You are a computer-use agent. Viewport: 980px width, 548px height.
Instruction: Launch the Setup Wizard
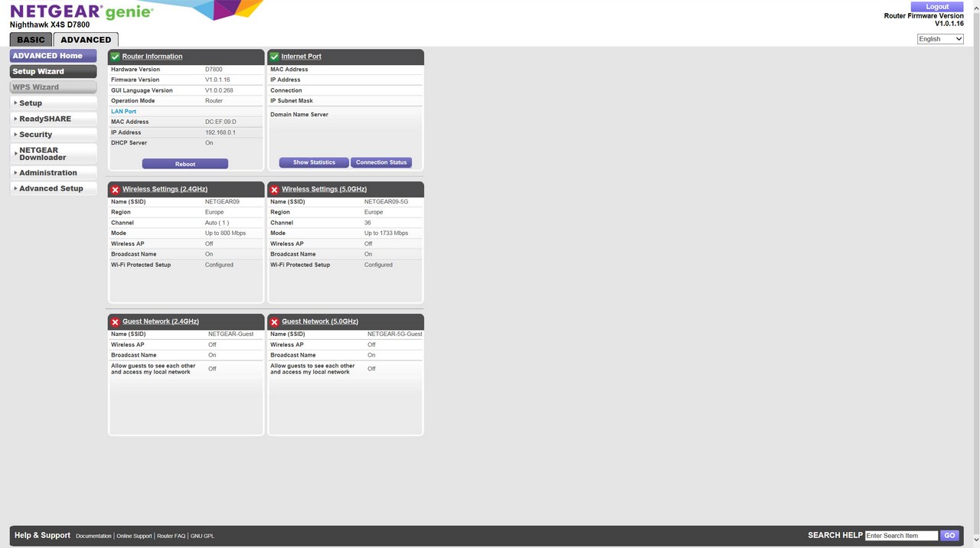click(x=54, y=71)
